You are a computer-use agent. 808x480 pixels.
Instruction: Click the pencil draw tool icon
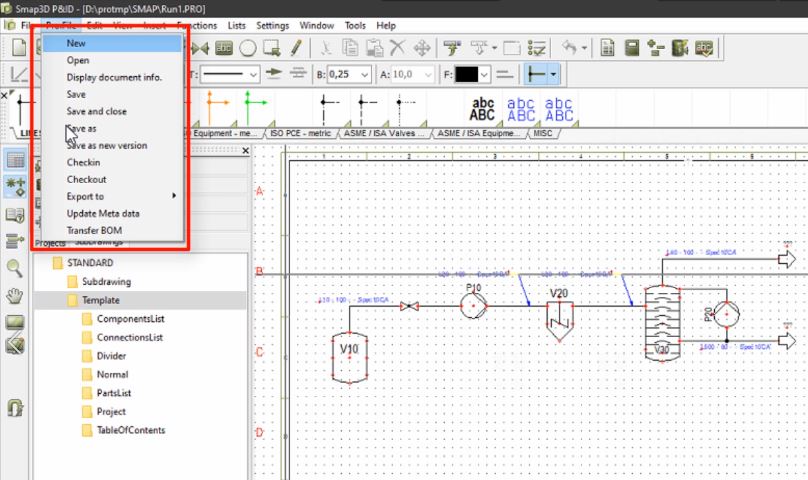[297, 47]
